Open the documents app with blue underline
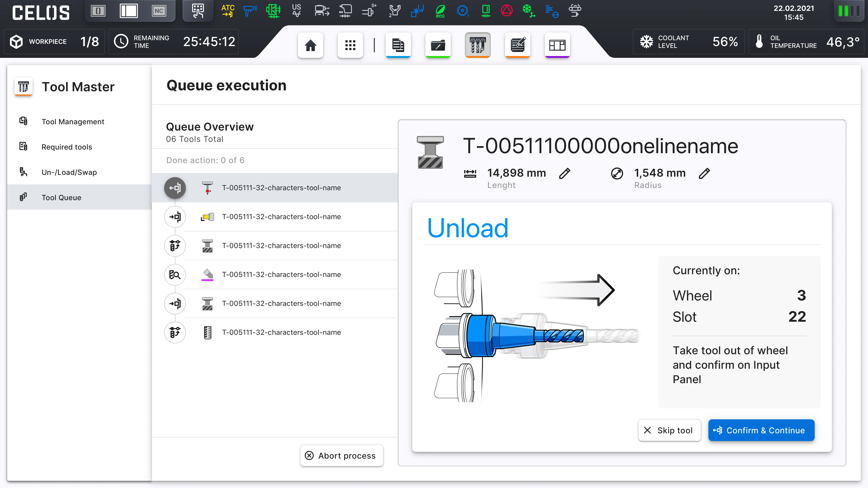Screen dimensions: 868x488 tap(398, 45)
